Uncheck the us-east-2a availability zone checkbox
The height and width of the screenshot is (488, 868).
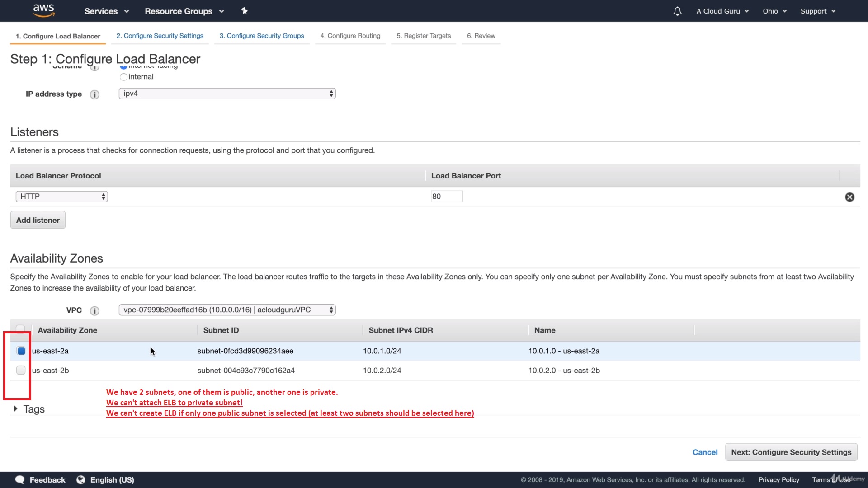pos(21,351)
